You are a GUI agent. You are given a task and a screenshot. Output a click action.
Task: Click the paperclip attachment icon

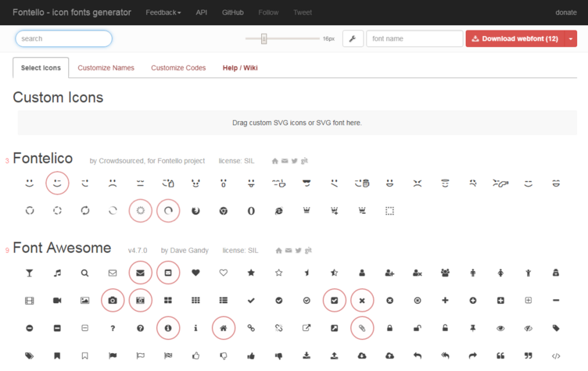(362, 329)
